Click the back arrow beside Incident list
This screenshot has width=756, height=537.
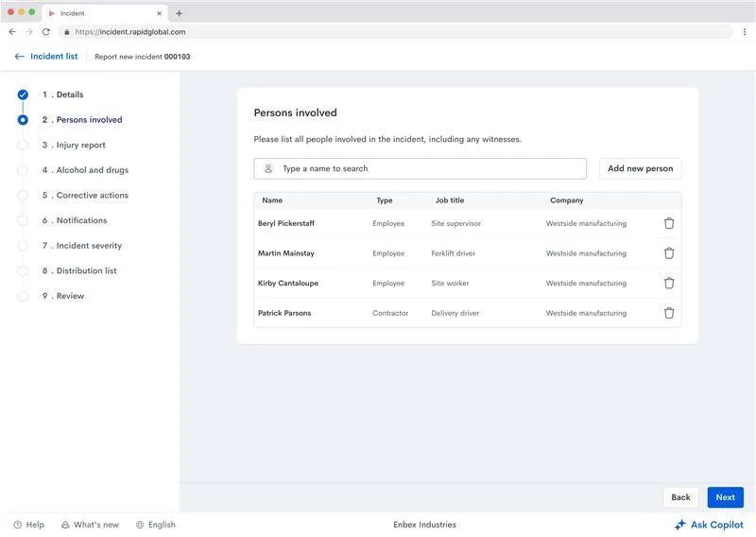[19, 57]
